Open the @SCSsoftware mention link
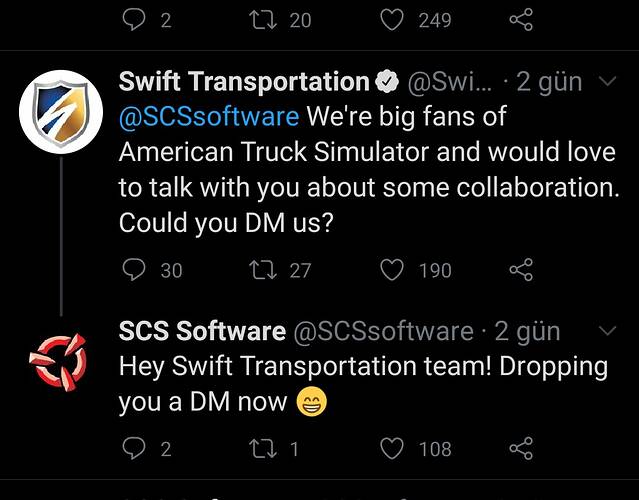The height and width of the screenshot is (500, 639). click(x=209, y=116)
